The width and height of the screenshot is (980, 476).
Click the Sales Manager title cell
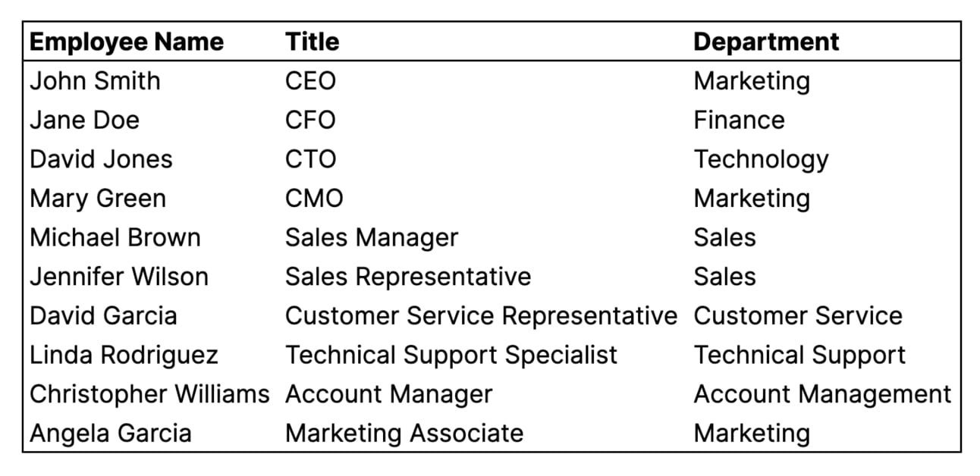pos(372,239)
